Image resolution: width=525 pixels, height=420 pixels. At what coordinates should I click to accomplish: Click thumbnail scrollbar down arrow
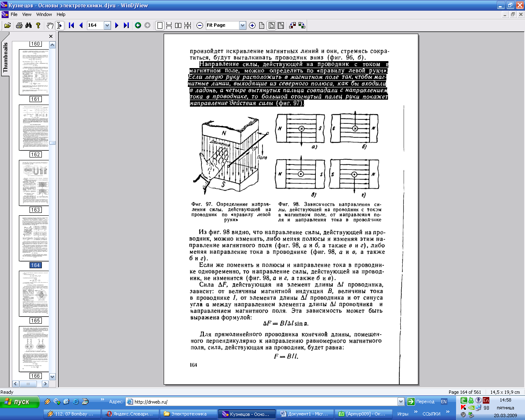(52, 377)
